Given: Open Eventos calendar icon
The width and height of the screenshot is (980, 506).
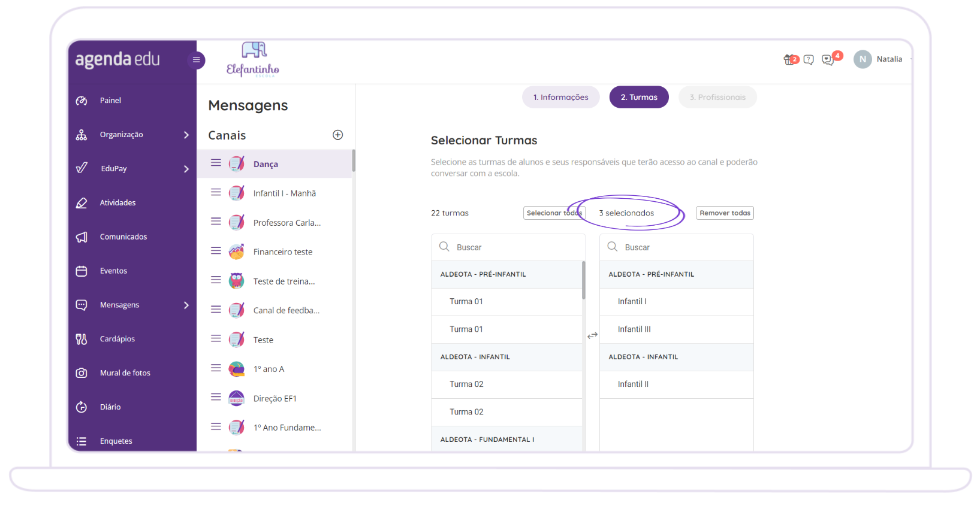Looking at the screenshot, I should [x=82, y=271].
